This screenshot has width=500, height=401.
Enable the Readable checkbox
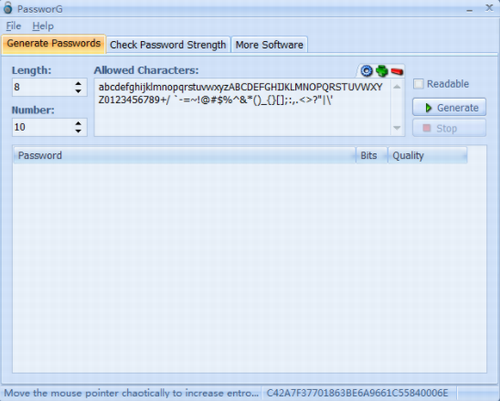(x=418, y=84)
